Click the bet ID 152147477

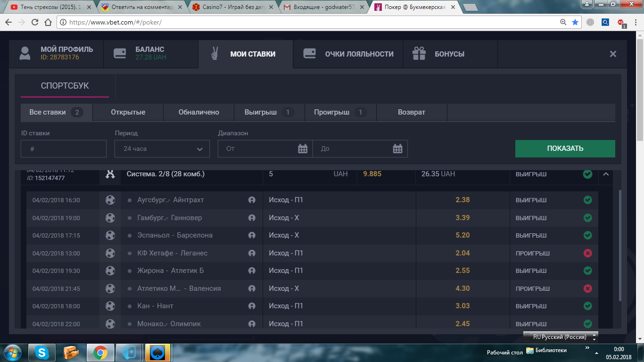[50, 178]
